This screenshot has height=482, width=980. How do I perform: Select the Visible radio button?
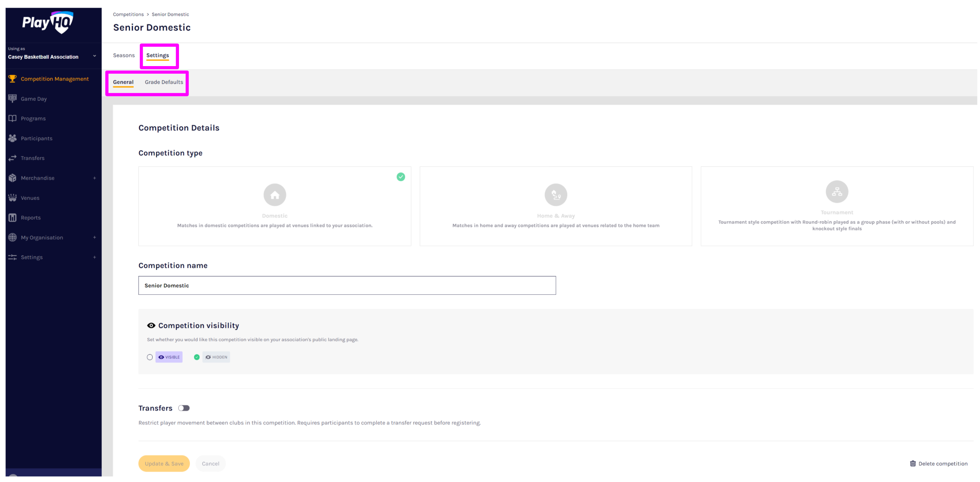coord(150,357)
